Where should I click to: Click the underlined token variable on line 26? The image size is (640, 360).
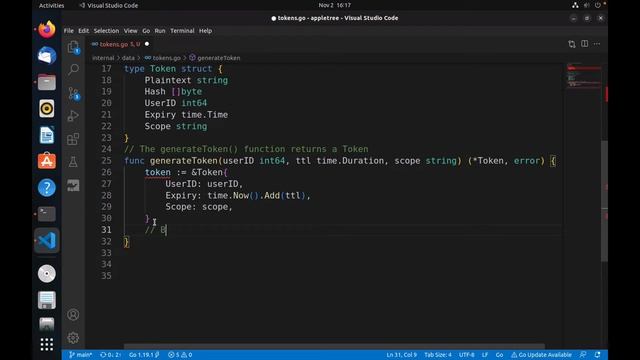158,172
